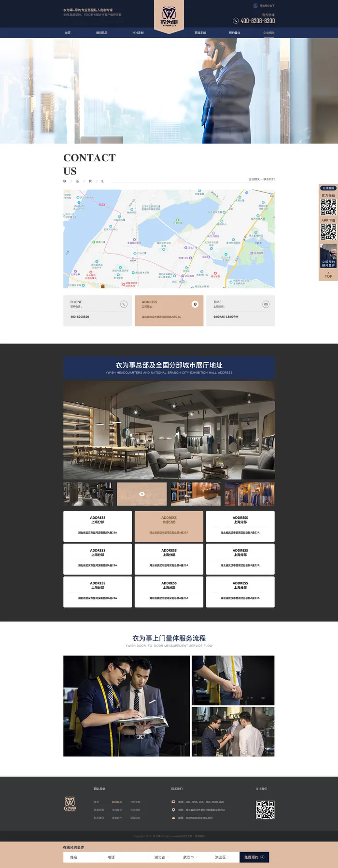The width and height of the screenshot is (338, 868).
Task: Open the 武汉市 city dropdown
Action: pyautogui.click(x=190, y=857)
